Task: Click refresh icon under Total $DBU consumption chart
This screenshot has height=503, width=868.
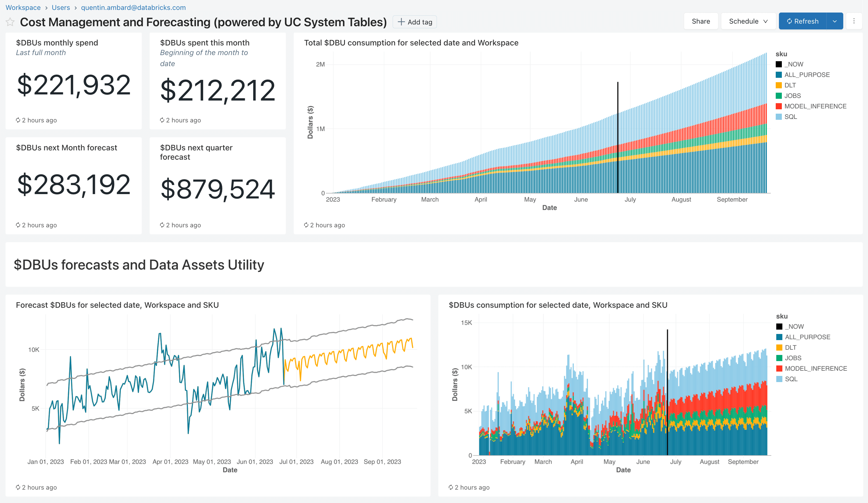Action: tap(306, 225)
